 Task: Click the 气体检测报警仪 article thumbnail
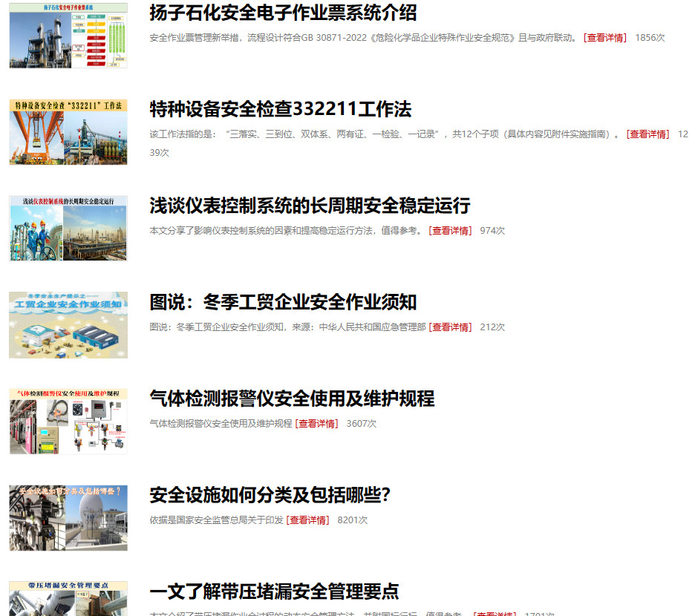point(68,422)
